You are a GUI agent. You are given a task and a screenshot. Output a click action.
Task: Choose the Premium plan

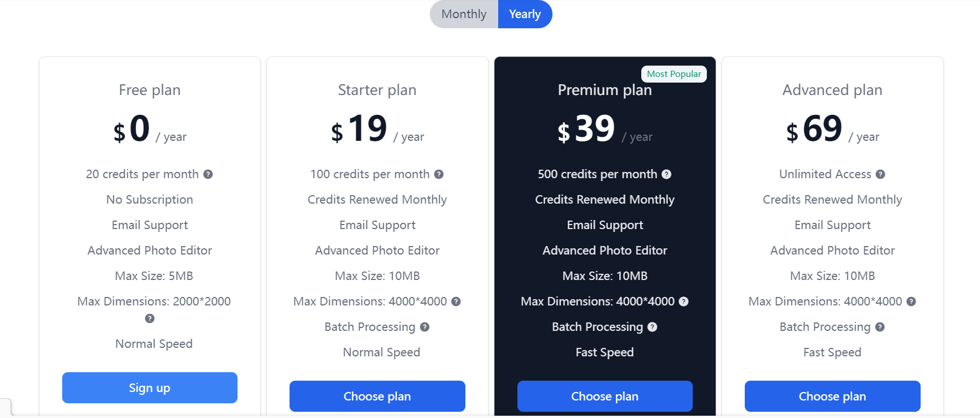click(x=605, y=396)
